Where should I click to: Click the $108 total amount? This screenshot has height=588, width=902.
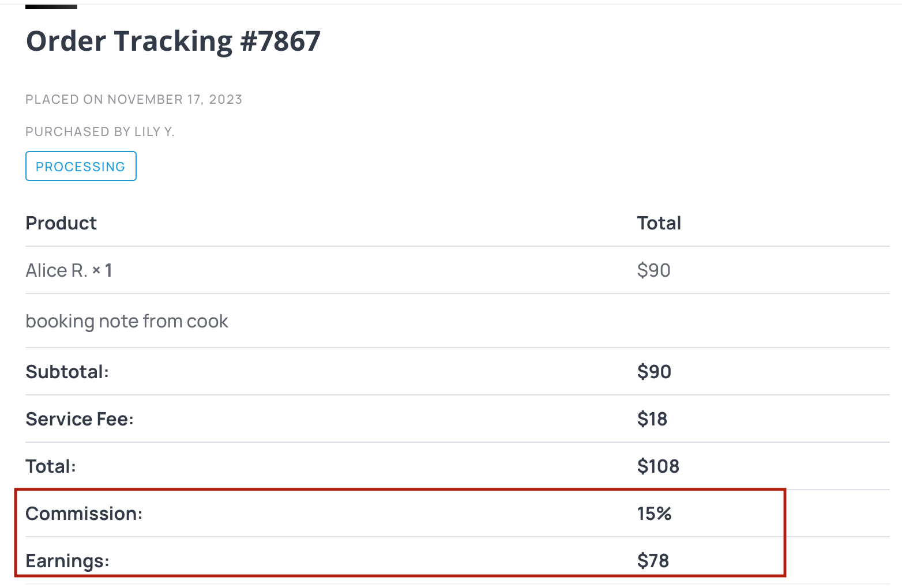point(659,466)
